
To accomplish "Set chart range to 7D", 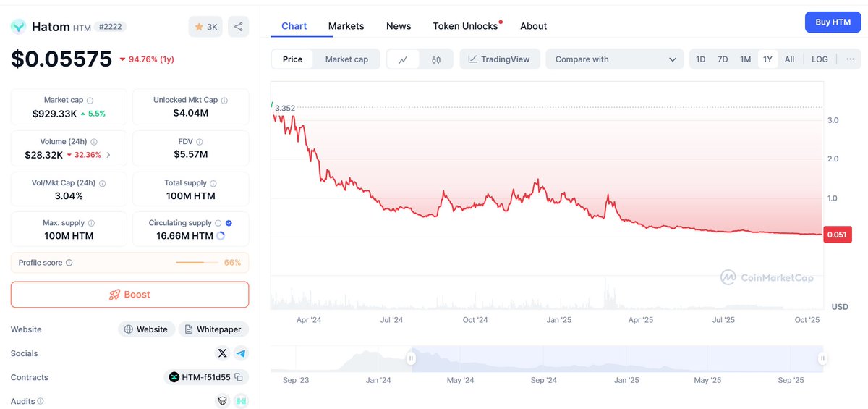I will (723, 59).
